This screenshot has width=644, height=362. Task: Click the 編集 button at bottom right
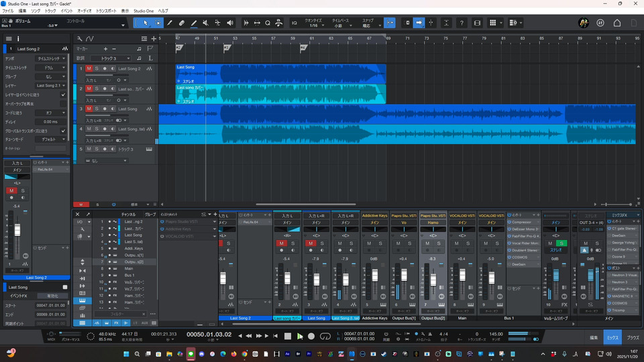[594, 339]
